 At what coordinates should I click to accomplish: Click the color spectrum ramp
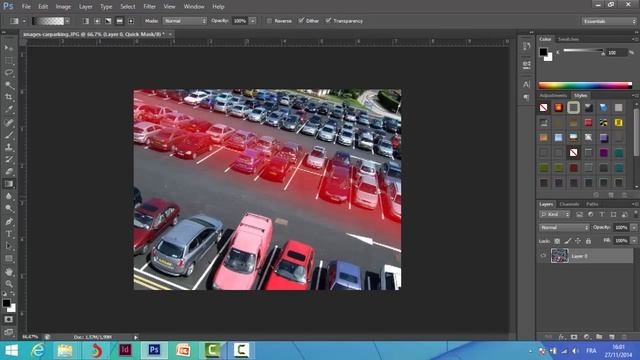[585, 85]
